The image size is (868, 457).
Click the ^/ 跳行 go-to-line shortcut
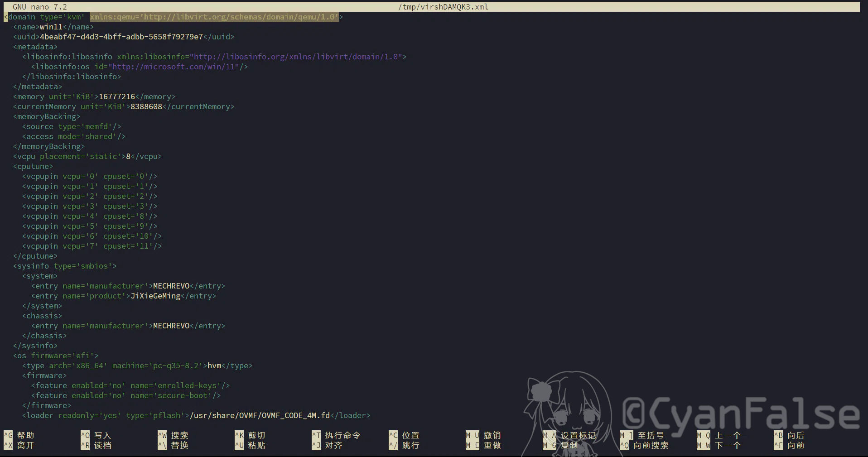(404, 445)
